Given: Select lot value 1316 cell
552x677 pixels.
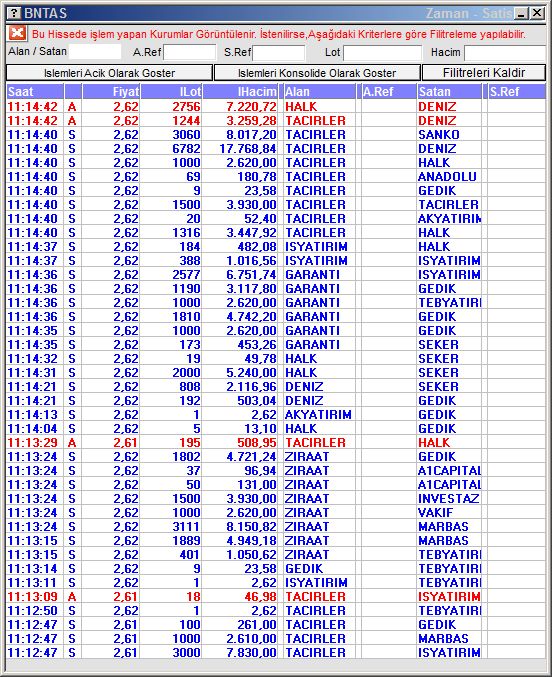Looking at the screenshot, I should pyautogui.click(x=171, y=232).
